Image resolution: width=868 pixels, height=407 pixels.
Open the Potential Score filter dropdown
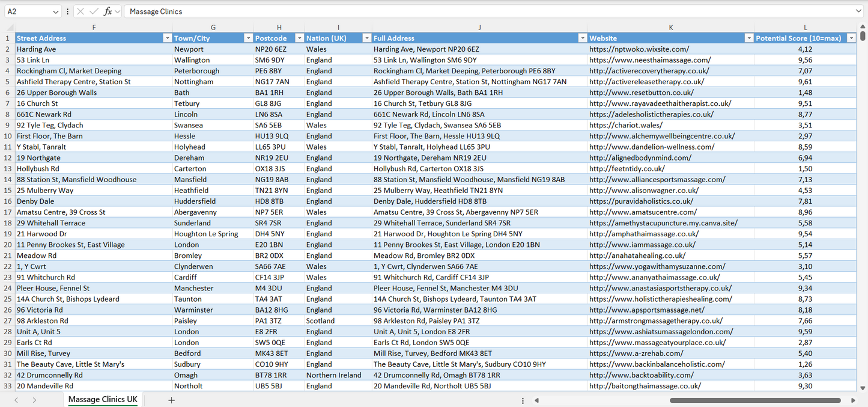point(851,38)
